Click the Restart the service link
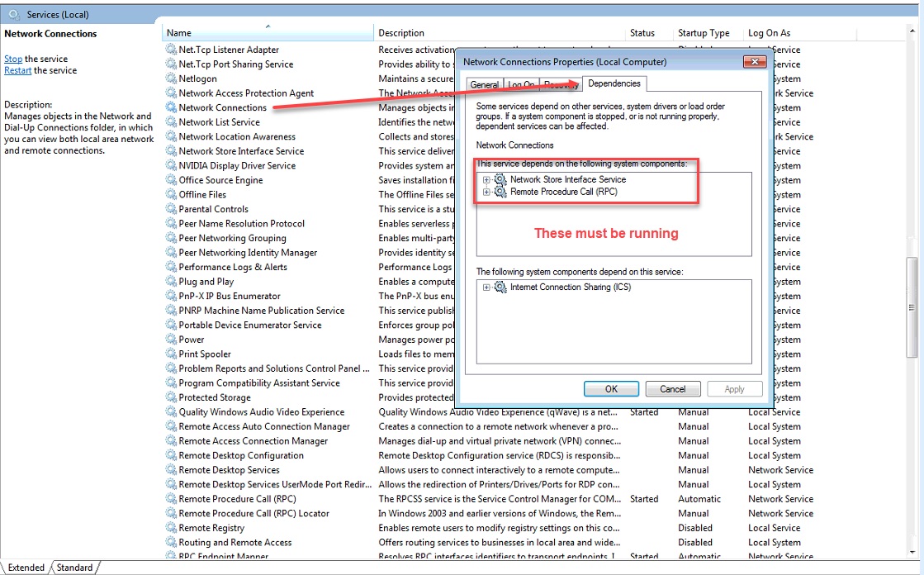The width and height of the screenshot is (924, 575). point(17,70)
